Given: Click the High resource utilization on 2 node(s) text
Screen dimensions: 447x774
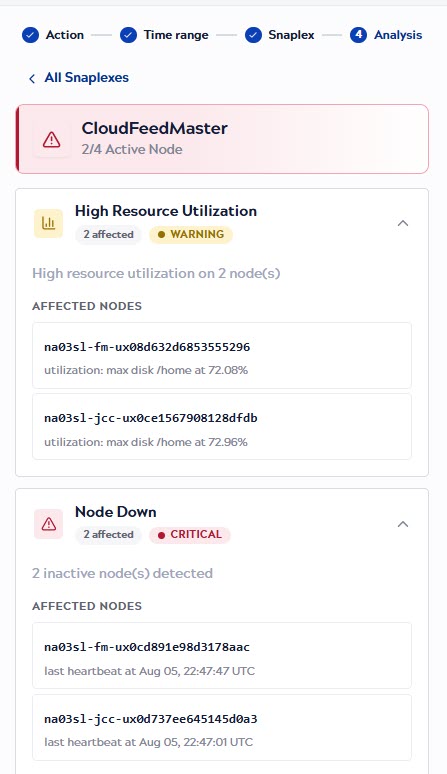Looking at the screenshot, I should coord(156,273).
